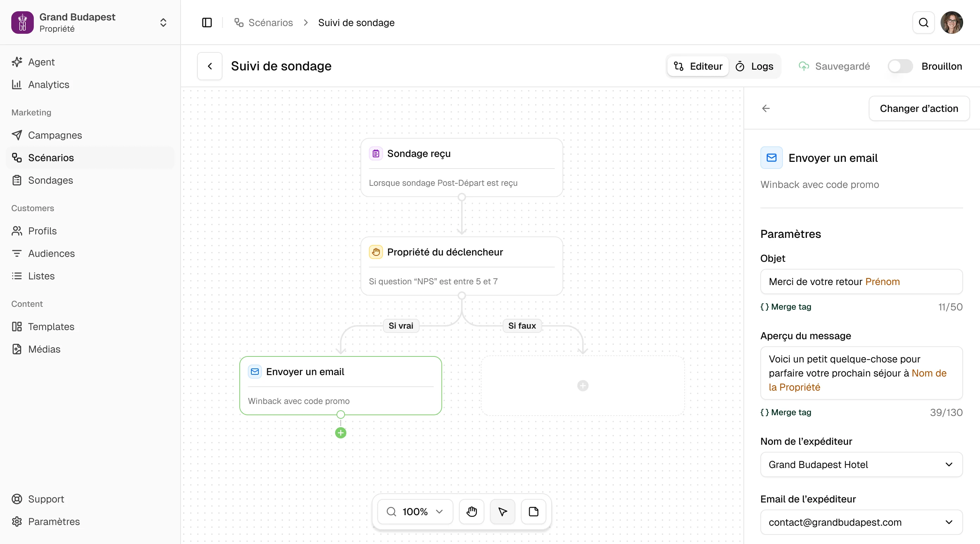Click the Grand Budapest logo icon
The image size is (980, 544).
23,23
